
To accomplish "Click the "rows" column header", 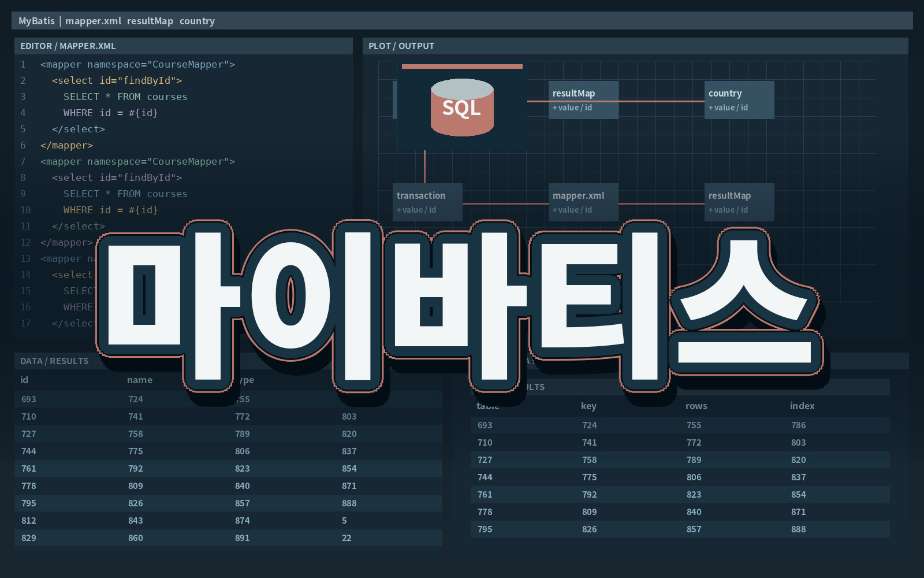I will click(696, 406).
